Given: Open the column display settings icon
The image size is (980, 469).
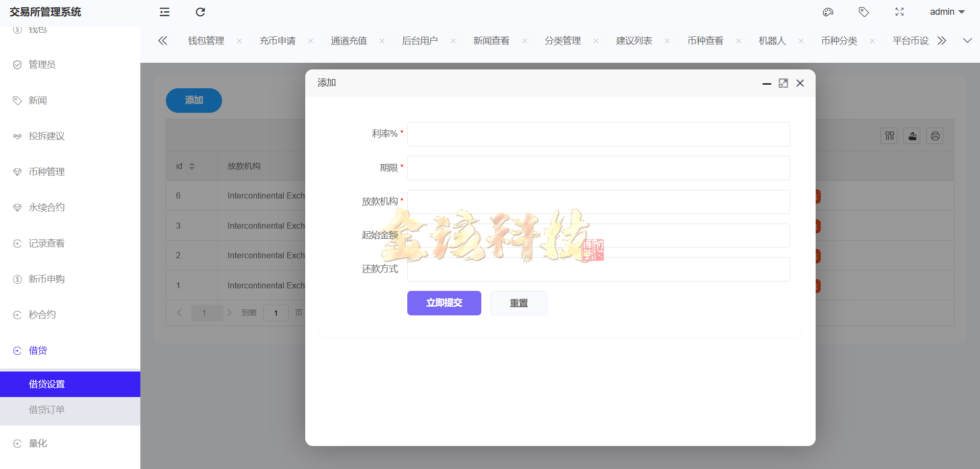Looking at the screenshot, I should pyautogui.click(x=889, y=136).
